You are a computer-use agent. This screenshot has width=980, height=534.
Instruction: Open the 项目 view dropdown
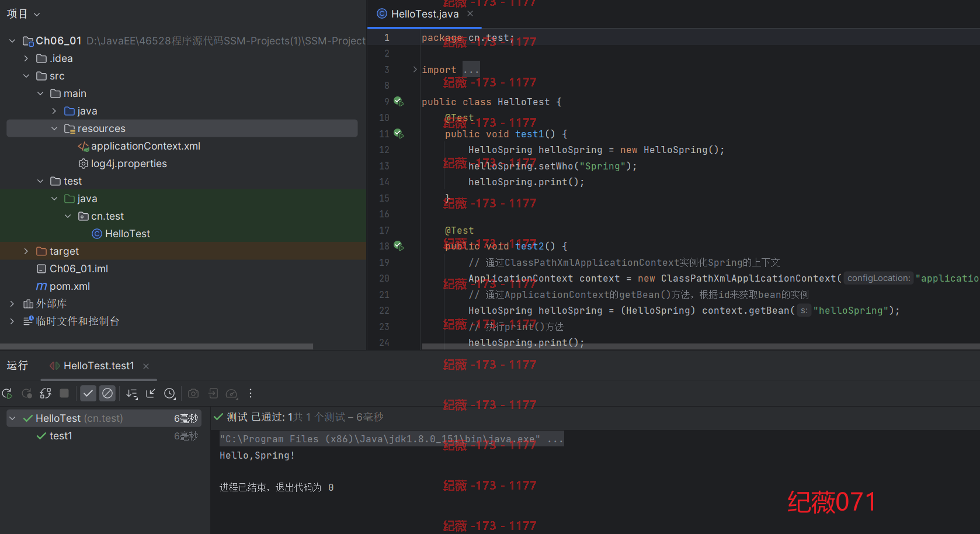[23, 14]
